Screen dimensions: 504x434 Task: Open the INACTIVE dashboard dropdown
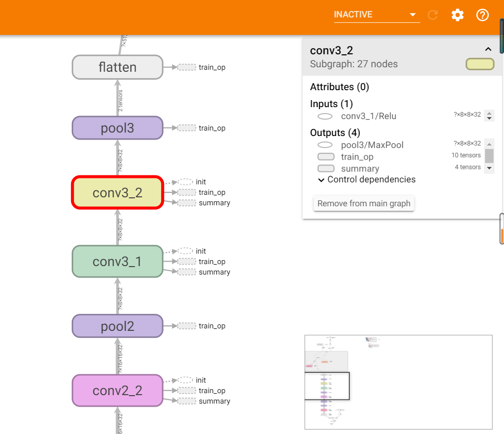click(x=376, y=15)
